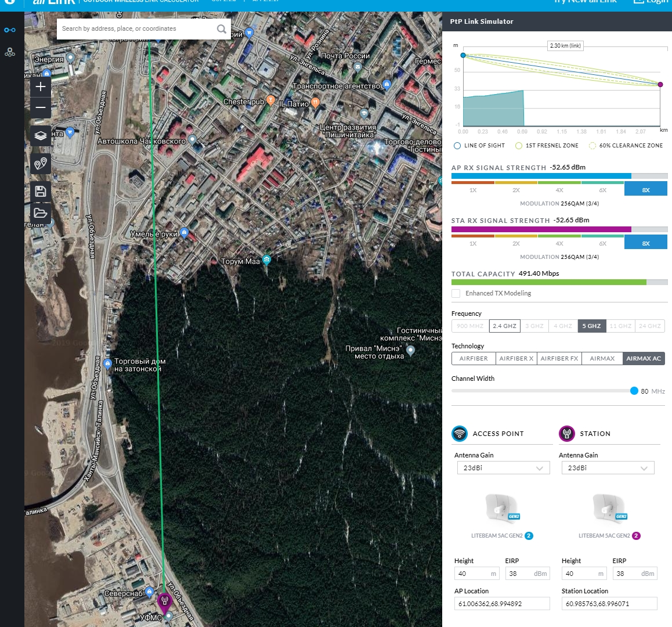Click the Access Point LiteBeam 5AC Gen2 image
Viewport: 672px width, 627px height.
(x=503, y=508)
